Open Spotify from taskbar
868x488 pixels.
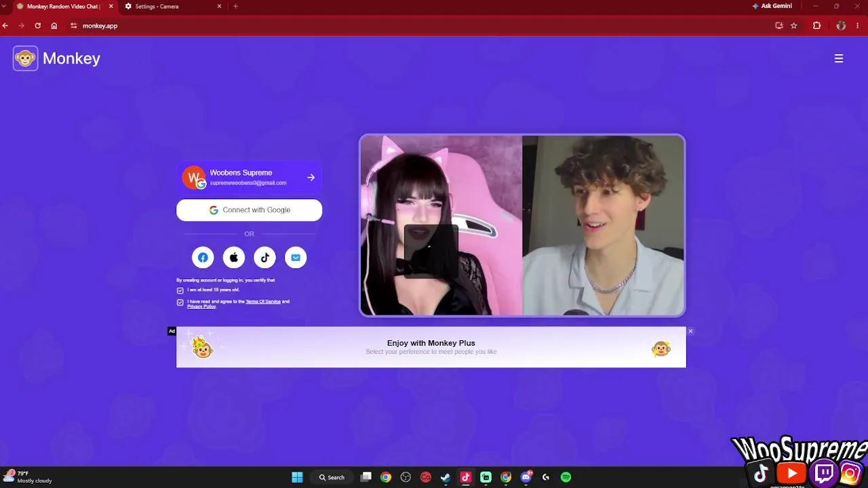(566, 477)
